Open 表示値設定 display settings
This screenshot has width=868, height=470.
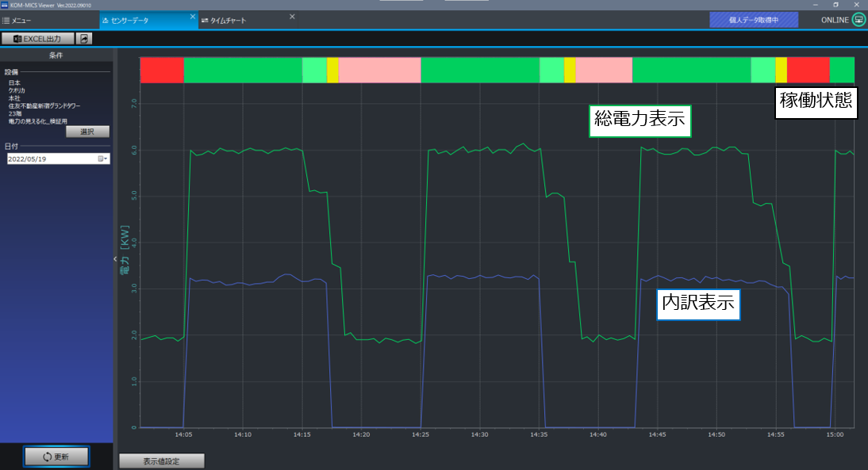[x=162, y=461]
